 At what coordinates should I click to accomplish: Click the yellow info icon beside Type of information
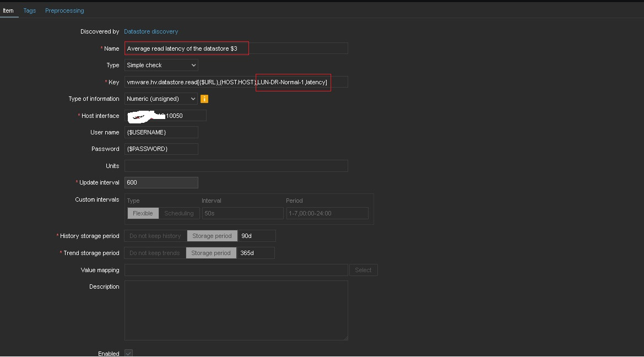(x=204, y=99)
